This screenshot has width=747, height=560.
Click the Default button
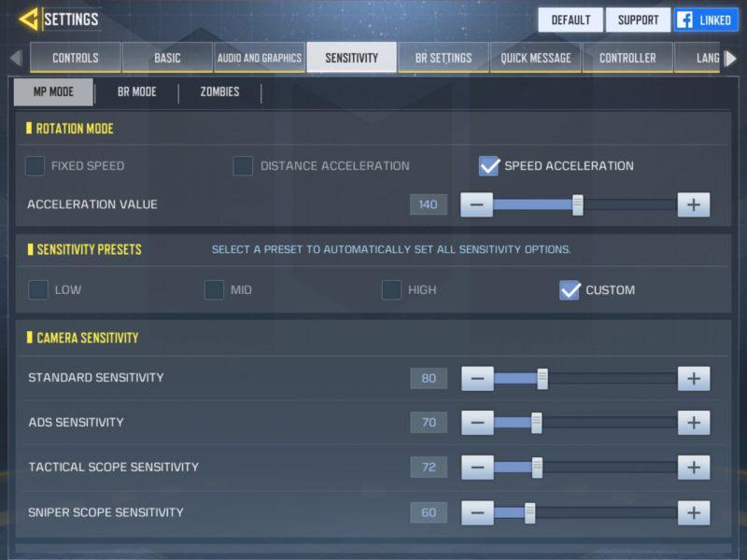point(571,20)
